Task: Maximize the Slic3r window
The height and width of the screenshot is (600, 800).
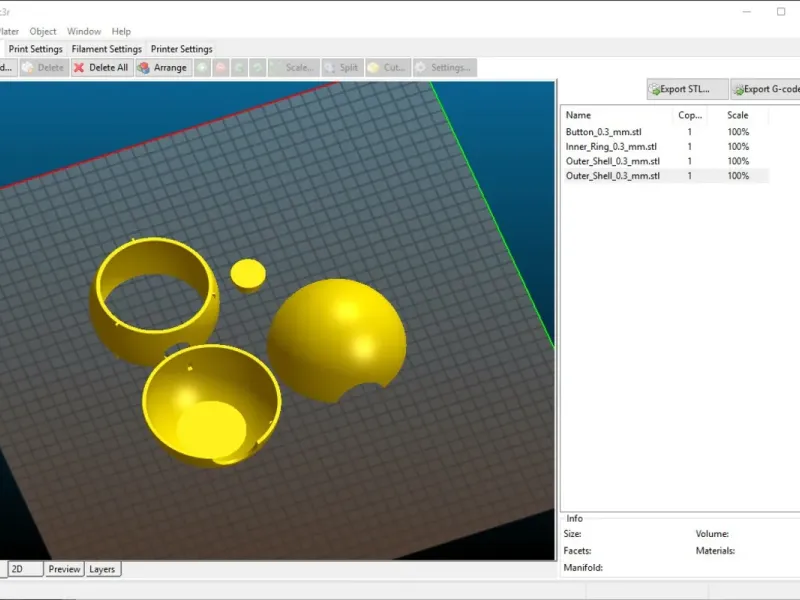Action: coord(781,11)
